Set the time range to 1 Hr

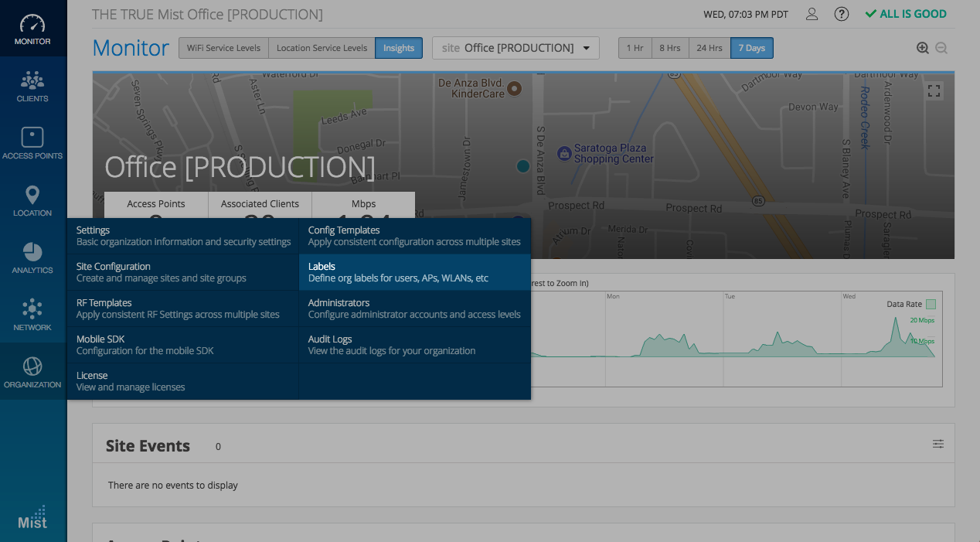click(635, 48)
